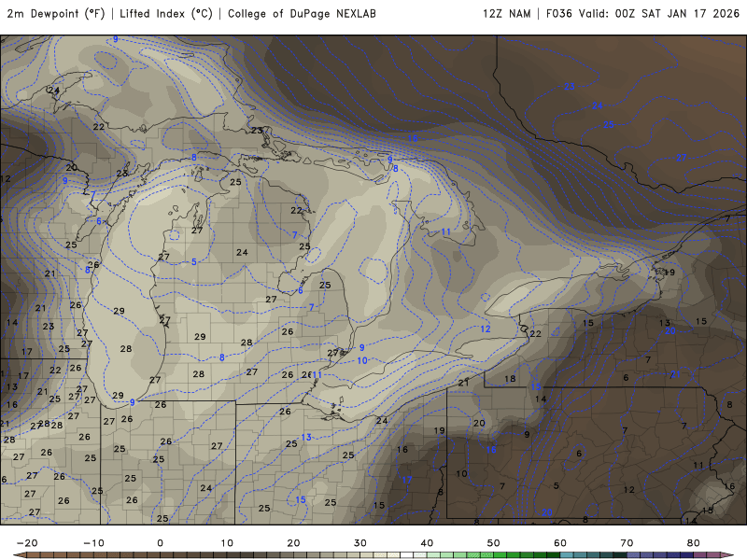Click the 'Lifted Index (°C)' title text
The image size is (747, 560).
pyautogui.click(x=166, y=14)
